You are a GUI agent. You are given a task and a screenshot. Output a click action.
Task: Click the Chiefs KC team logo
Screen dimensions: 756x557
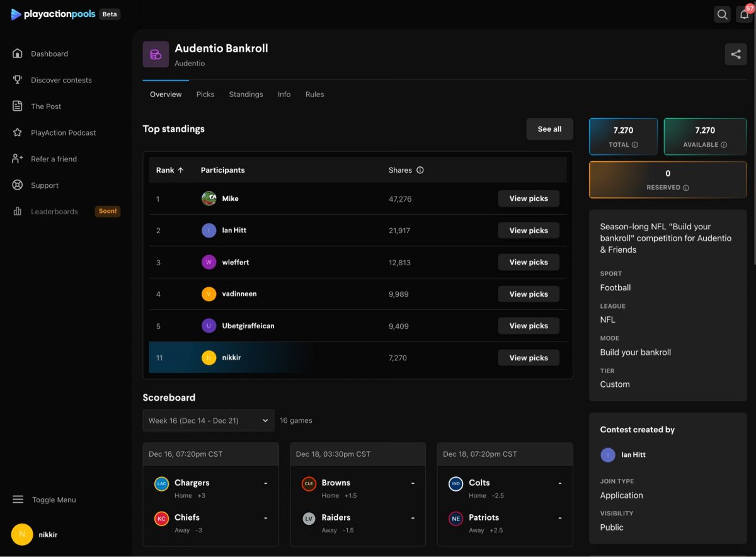[162, 519]
